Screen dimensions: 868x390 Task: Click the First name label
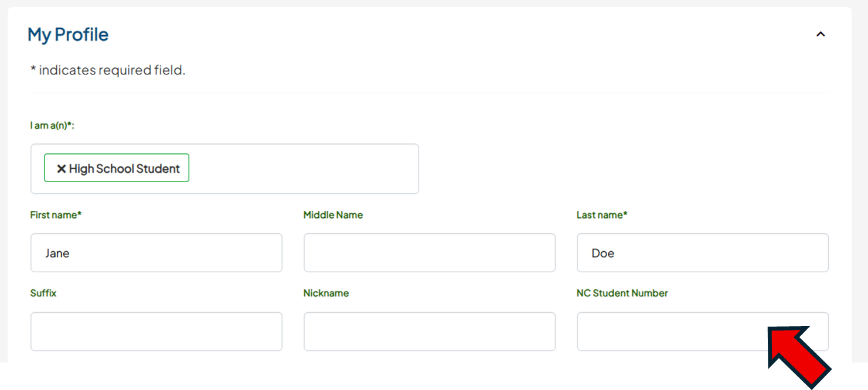56,215
